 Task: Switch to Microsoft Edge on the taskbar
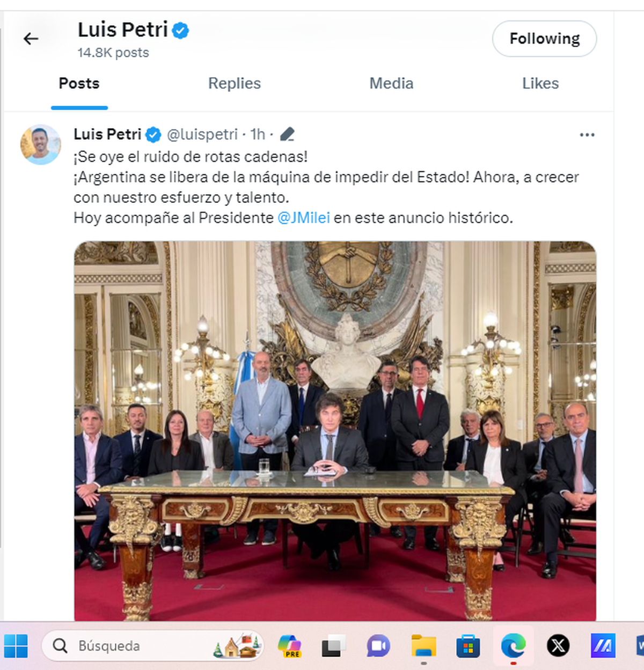513,646
